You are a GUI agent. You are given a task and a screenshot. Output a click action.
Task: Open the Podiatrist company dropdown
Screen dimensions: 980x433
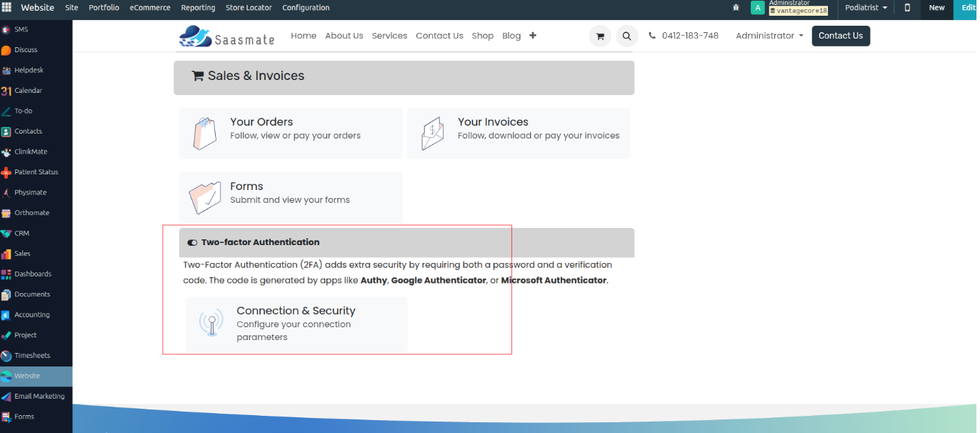pos(866,8)
